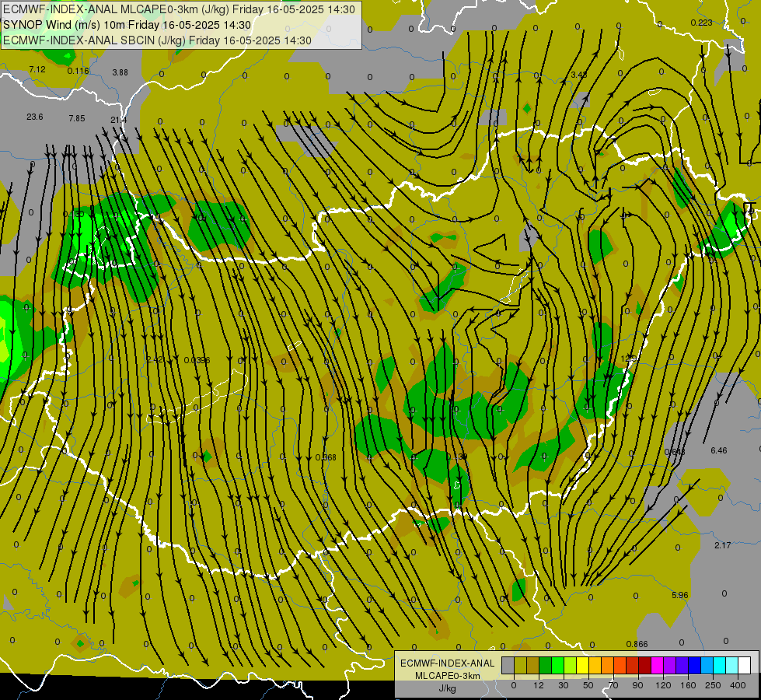
Task: Click the magenta swatch in the legend
Action: [658, 666]
